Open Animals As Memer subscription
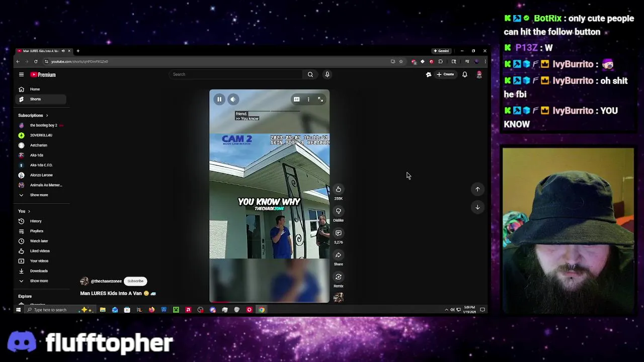 tap(40, 185)
